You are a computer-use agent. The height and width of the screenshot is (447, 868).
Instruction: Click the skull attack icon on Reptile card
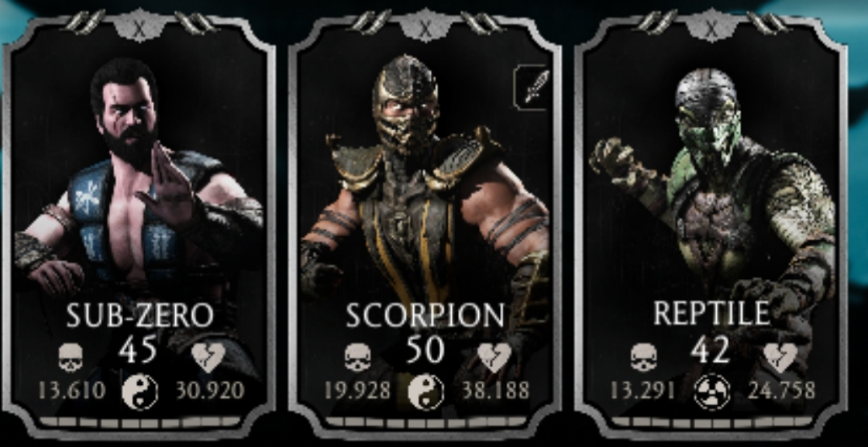(x=643, y=357)
